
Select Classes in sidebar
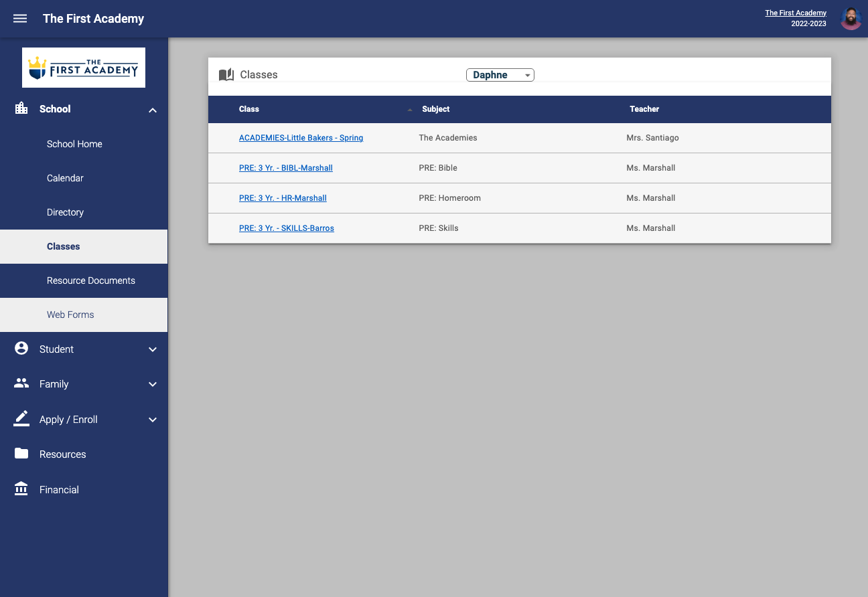pyautogui.click(x=84, y=246)
